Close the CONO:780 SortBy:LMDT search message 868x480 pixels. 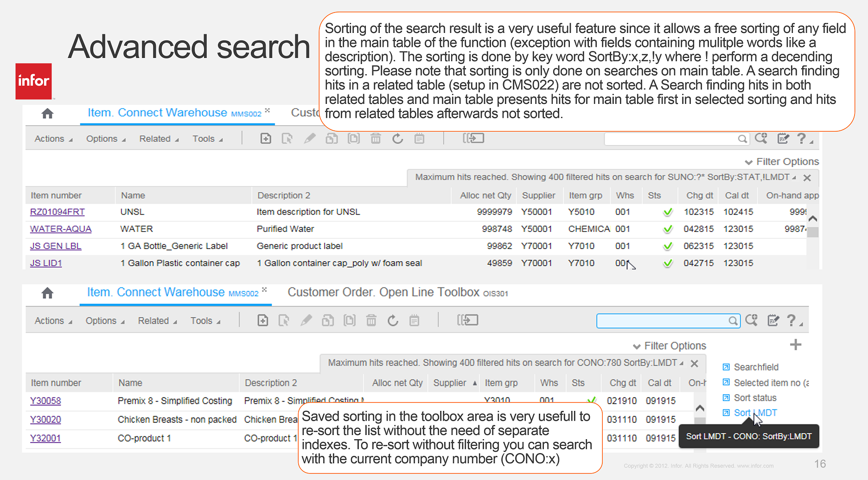(x=694, y=364)
